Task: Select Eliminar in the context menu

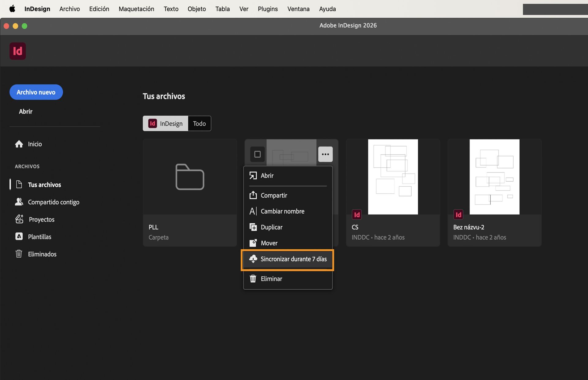Action: 271,278
